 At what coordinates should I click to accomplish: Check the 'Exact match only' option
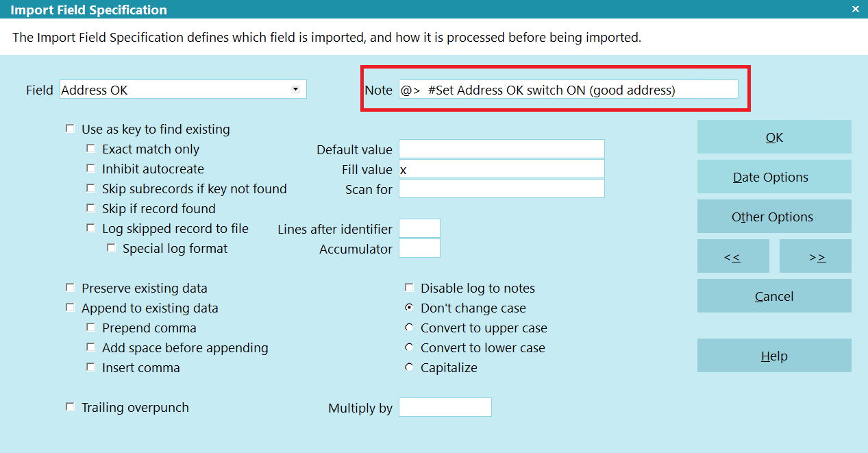click(x=91, y=149)
